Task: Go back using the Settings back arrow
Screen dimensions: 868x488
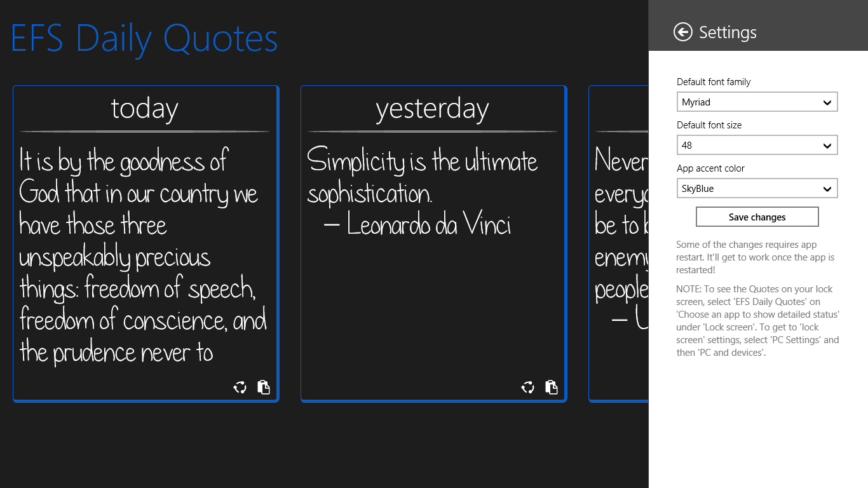Action: click(x=683, y=32)
